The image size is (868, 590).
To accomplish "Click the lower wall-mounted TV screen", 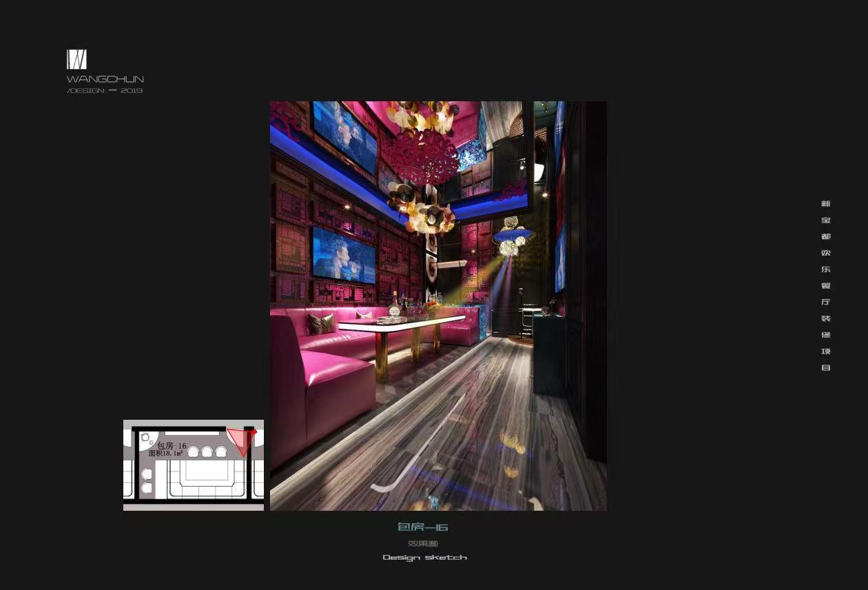I will (344, 254).
